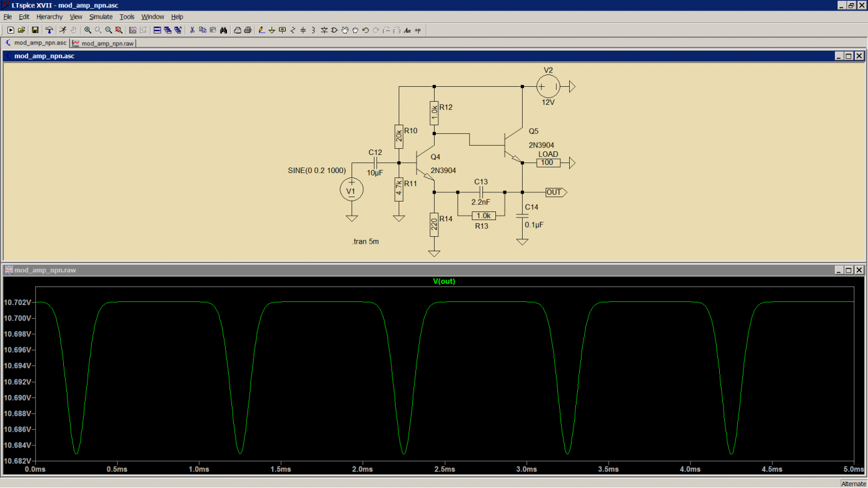Viewport: 868px width, 488px height.
Task: Click the Cut scissors icon
Action: (x=192, y=30)
